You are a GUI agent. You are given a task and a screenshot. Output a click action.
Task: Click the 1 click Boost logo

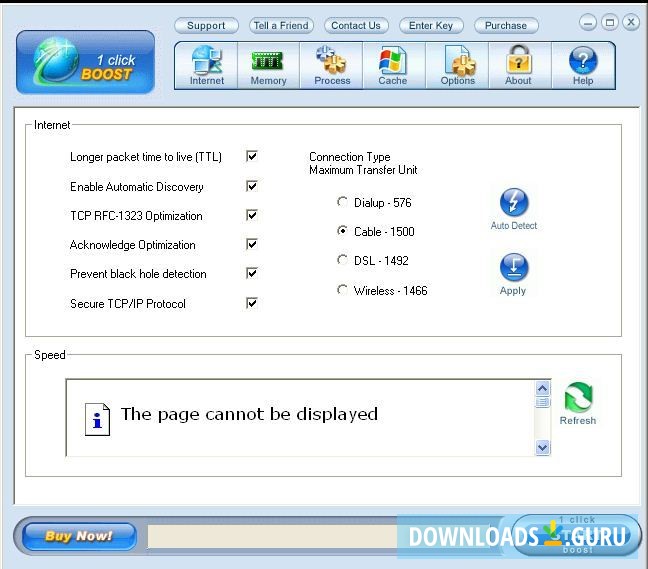(86, 62)
